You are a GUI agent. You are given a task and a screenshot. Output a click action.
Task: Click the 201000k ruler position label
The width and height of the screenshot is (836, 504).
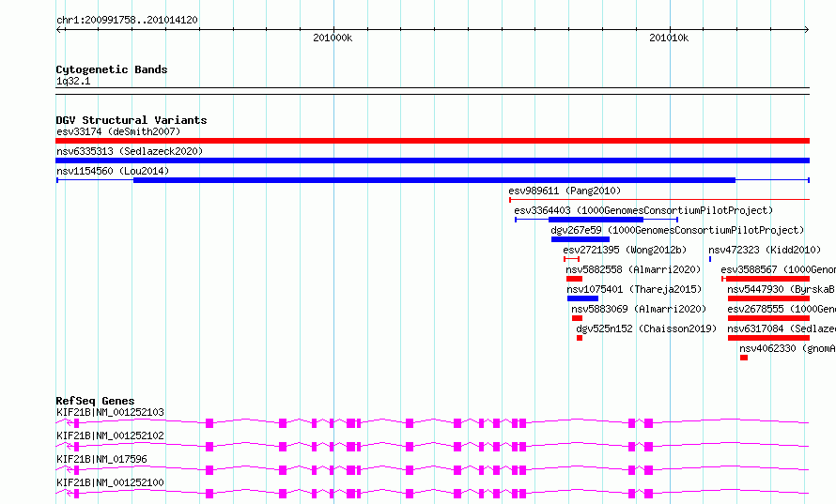pos(333,38)
